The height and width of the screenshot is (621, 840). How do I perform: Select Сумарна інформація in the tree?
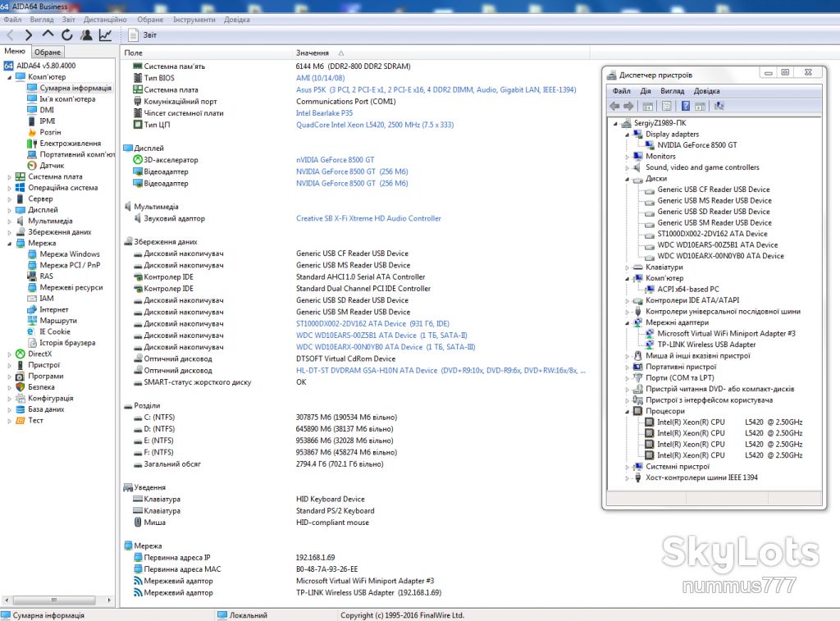click(x=75, y=88)
